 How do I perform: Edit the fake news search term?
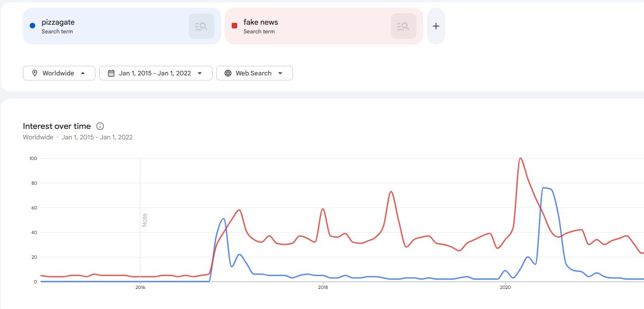(261, 22)
